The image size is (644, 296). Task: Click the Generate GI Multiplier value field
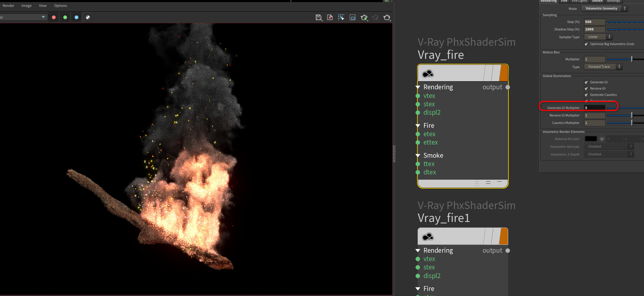(595, 108)
